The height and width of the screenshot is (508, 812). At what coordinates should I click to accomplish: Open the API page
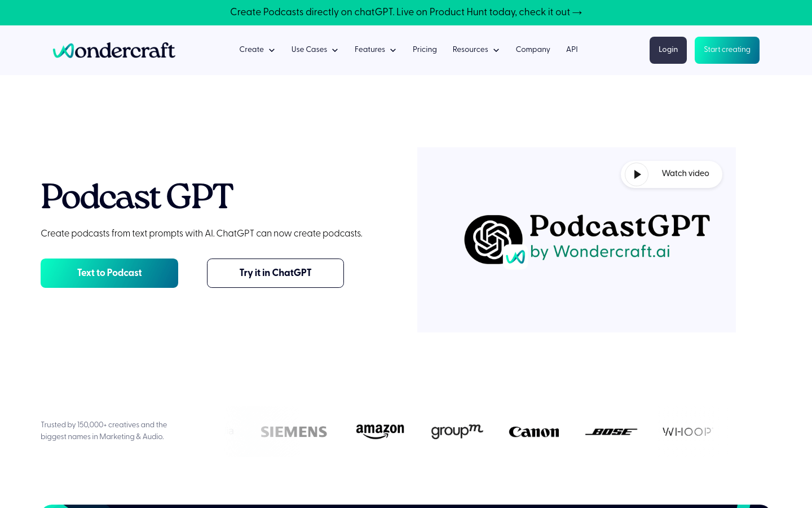(572, 50)
